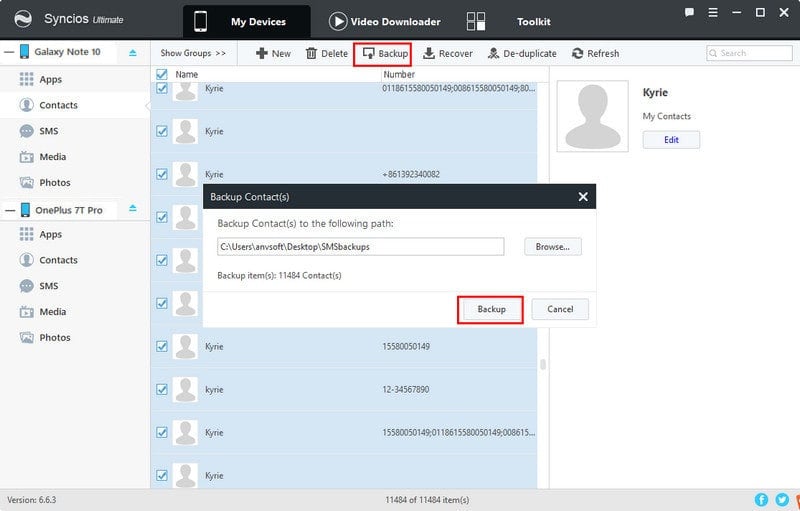Expand Show Groups panel
Screen dimensions: 800x511
193,53
